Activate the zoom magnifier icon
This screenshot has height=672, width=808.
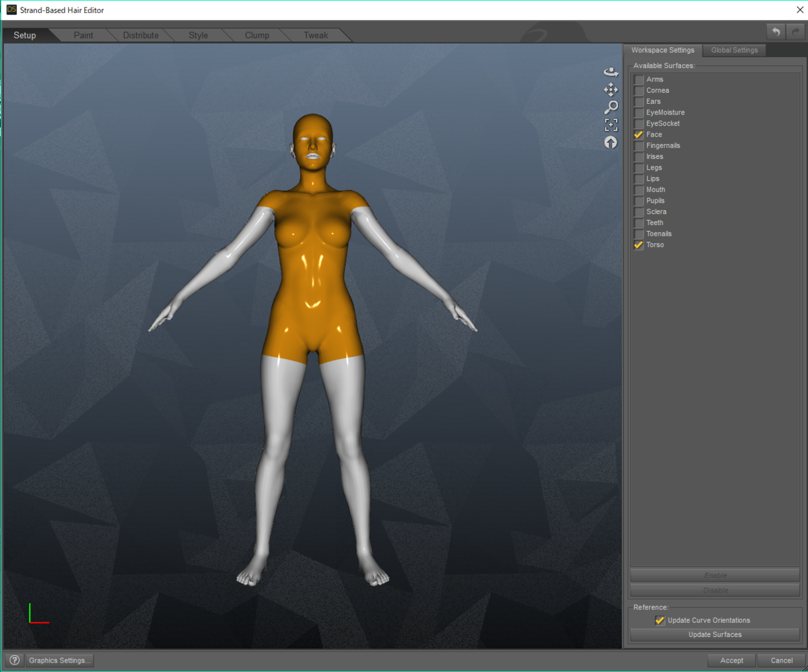click(x=611, y=107)
